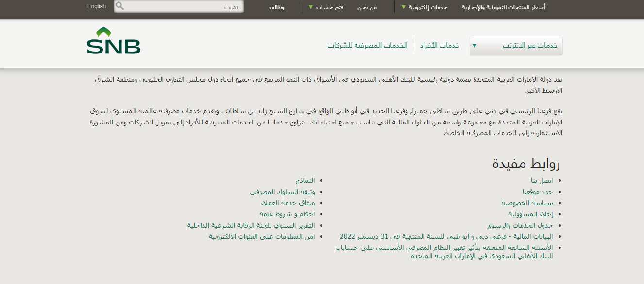The width and height of the screenshot is (644, 284).
Task: Follow the حدد موقعنا link
Action: 538,192
